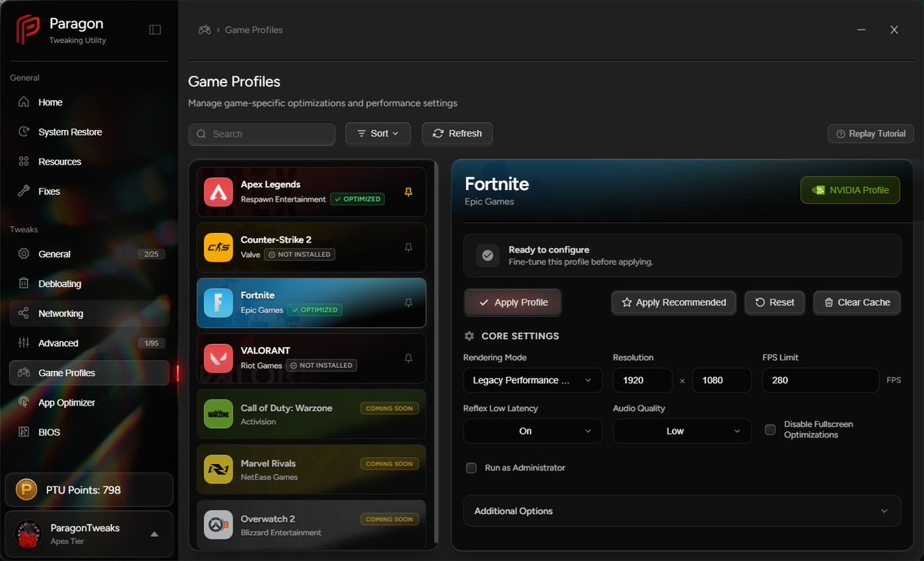Click NOT INSTALLED badge on Counter-Strike 2
Screen dimensions: 924x561
coord(300,255)
